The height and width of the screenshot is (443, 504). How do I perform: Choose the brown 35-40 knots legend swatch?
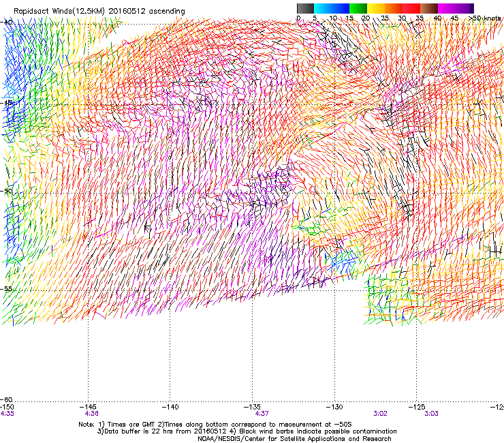[x=429, y=8]
